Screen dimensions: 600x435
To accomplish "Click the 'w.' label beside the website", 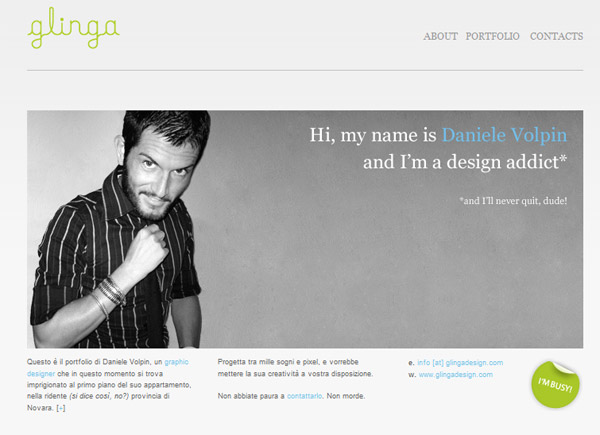I will 412,375.
